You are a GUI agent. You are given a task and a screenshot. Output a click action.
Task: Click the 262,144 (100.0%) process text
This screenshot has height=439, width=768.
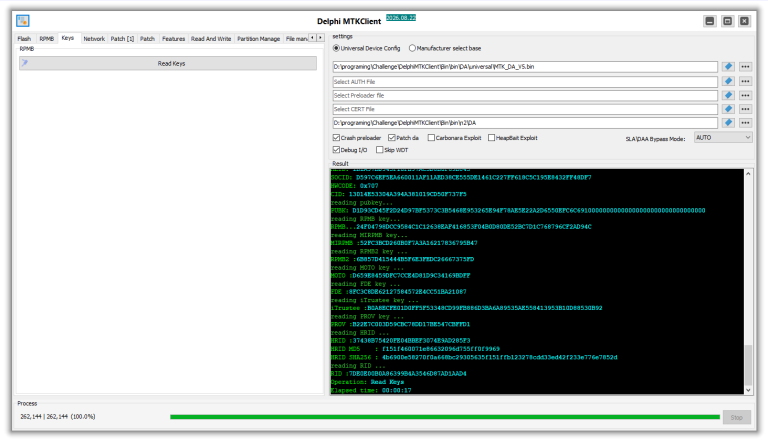(x=58, y=416)
